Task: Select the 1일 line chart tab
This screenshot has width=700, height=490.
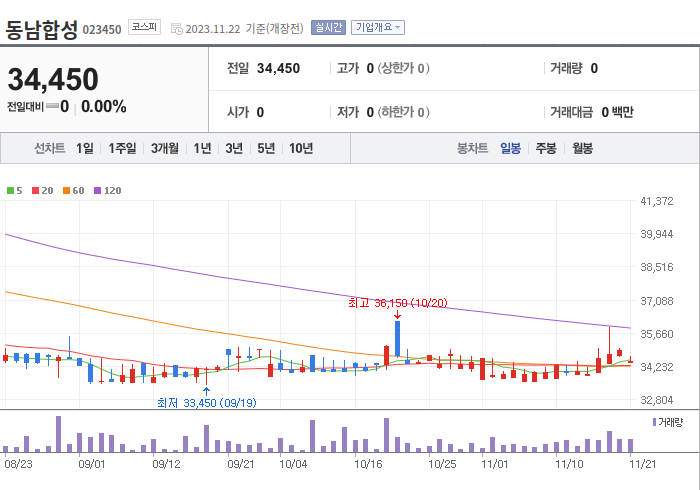Action: point(84,148)
